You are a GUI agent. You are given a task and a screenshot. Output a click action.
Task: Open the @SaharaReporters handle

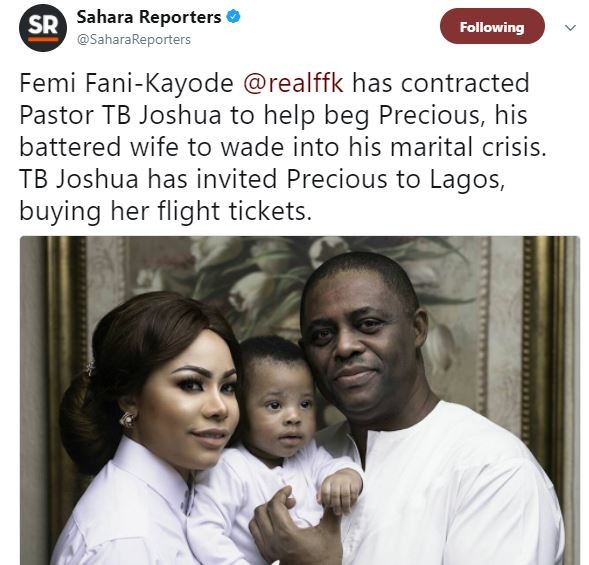click(x=134, y=39)
